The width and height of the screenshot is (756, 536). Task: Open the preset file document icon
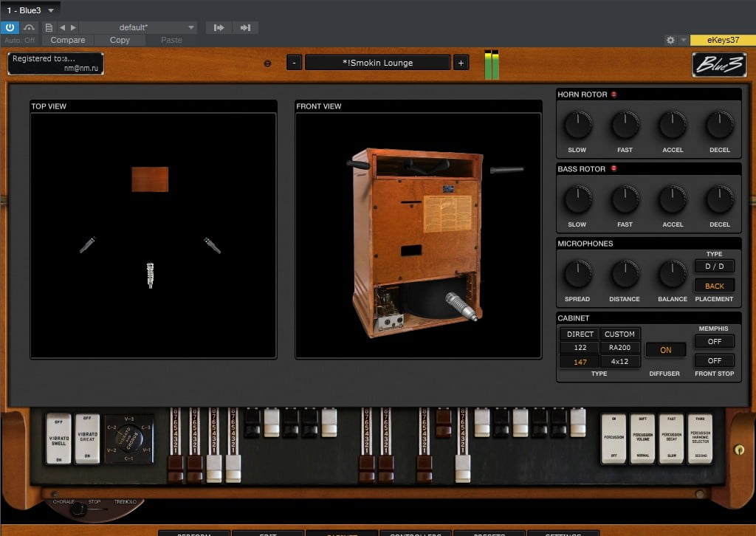tap(49, 27)
